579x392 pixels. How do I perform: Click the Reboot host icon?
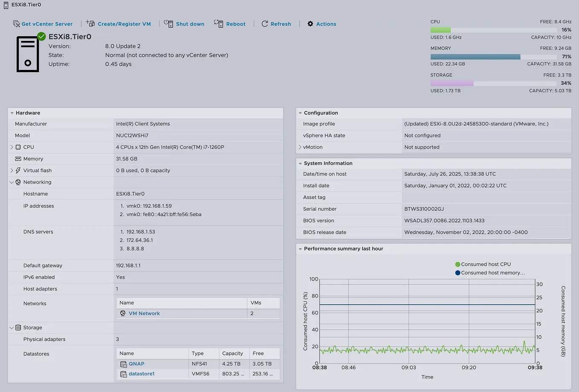click(x=219, y=23)
